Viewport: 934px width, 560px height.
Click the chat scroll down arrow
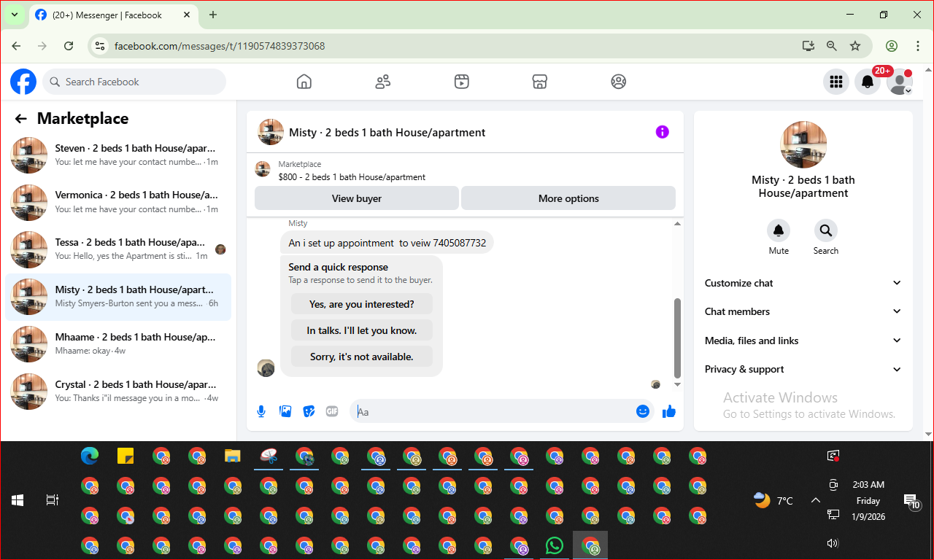tap(677, 384)
